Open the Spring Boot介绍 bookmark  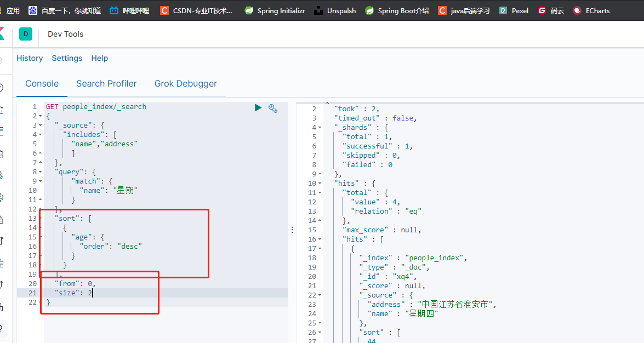pos(397,10)
